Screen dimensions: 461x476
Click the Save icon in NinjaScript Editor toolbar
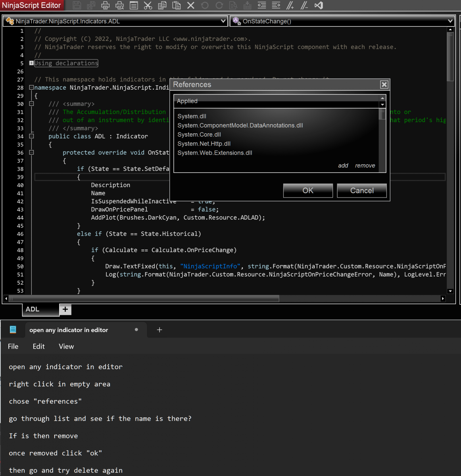77,6
